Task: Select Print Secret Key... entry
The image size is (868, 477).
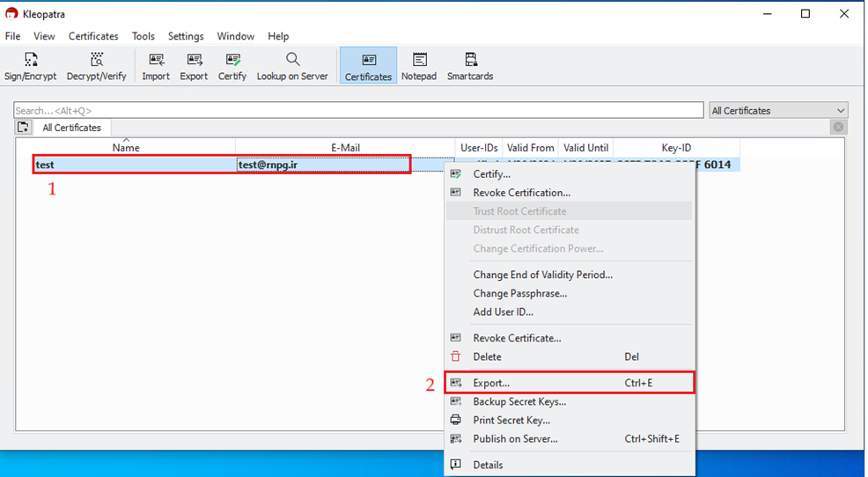Action: click(x=569, y=421)
